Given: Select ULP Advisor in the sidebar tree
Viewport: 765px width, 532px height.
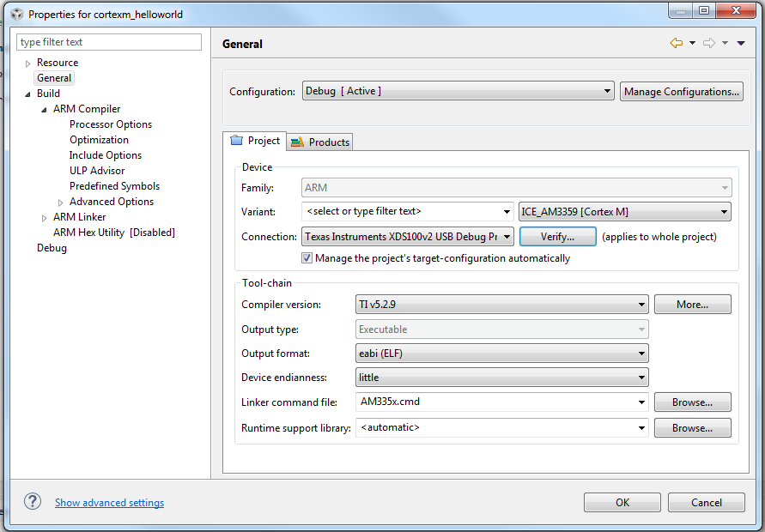Looking at the screenshot, I should (x=97, y=170).
